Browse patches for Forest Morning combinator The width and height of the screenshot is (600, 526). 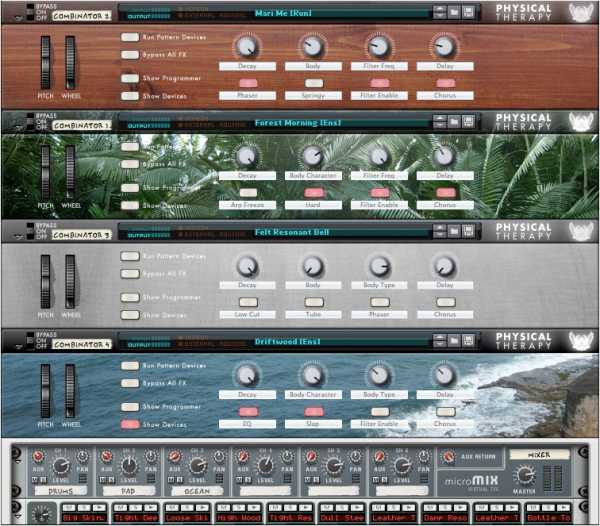[x=454, y=122]
